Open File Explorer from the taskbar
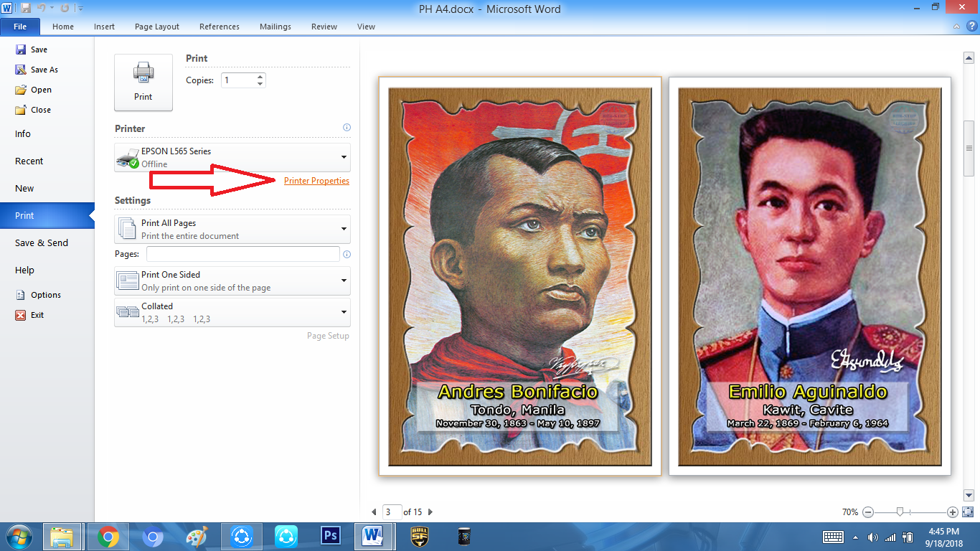980x551 pixels. pyautogui.click(x=63, y=537)
